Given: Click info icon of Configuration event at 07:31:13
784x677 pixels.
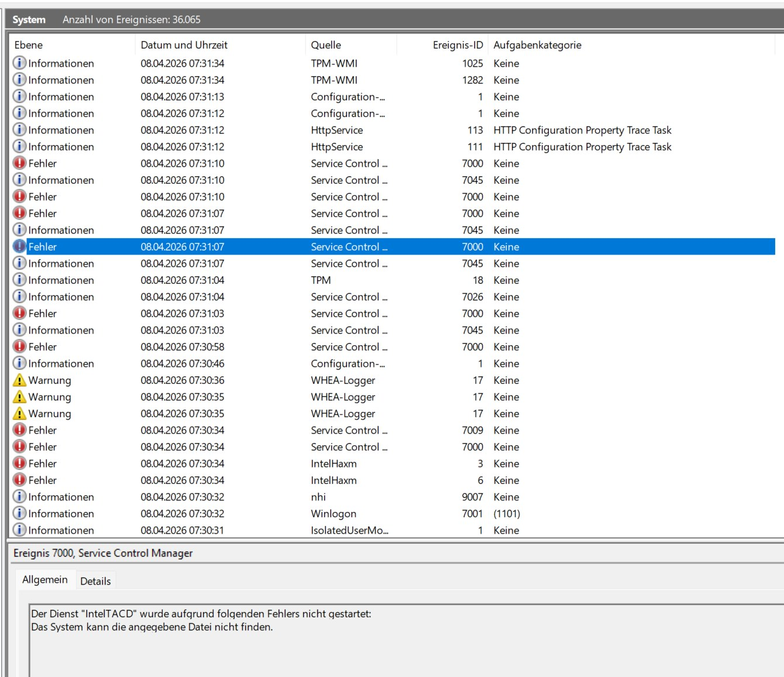Looking at the screenshot, I should (19, 96).
